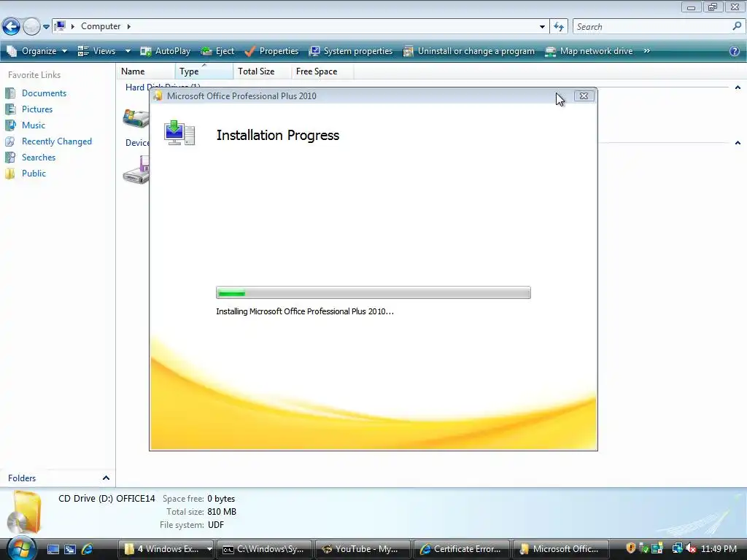Viewport: 747px width, 560px height.
Task: Sort by Total Size column header
Action: pyautogui.click(x=262, y=71)
